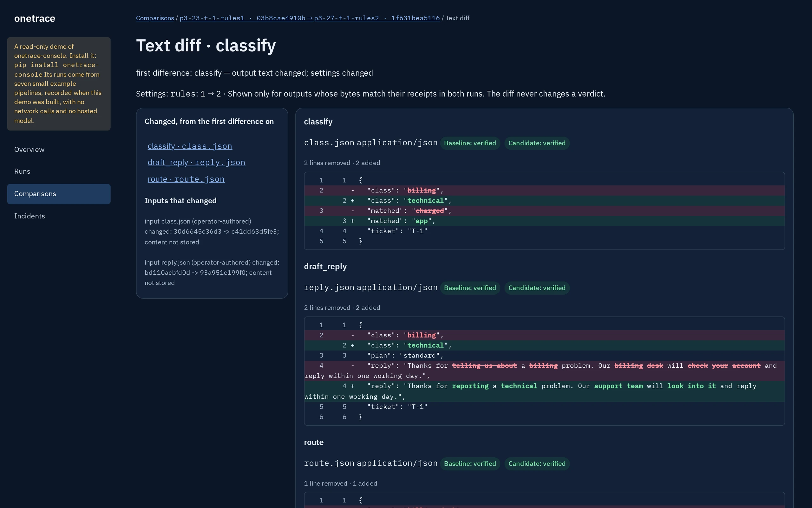This screenshot has width=812, height=508.
Task: Click the Text diff · classify heading
Action: point(206,45)
